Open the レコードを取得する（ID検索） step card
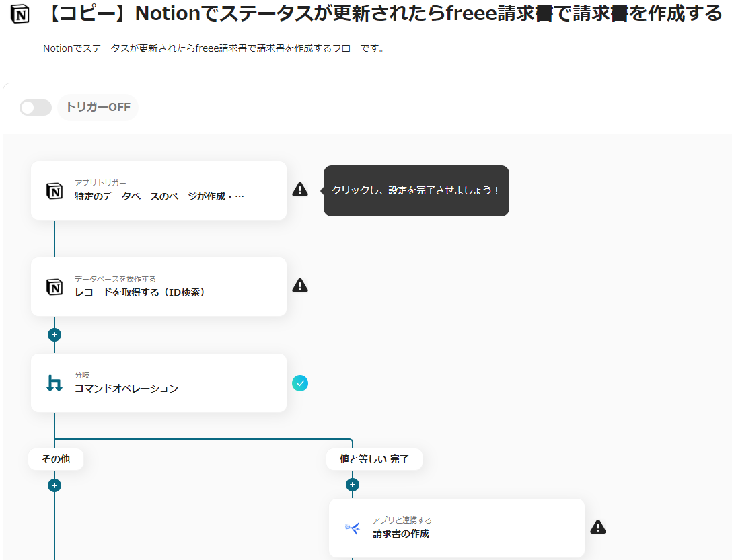The image size is (732, 560). click(159, 286)
